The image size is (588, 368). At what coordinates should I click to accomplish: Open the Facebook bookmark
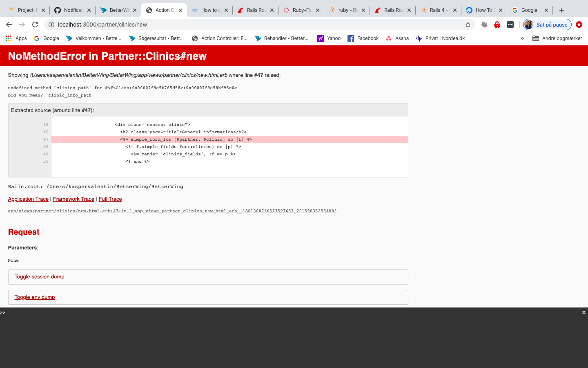pyautogui.click(x=363, y=38)
